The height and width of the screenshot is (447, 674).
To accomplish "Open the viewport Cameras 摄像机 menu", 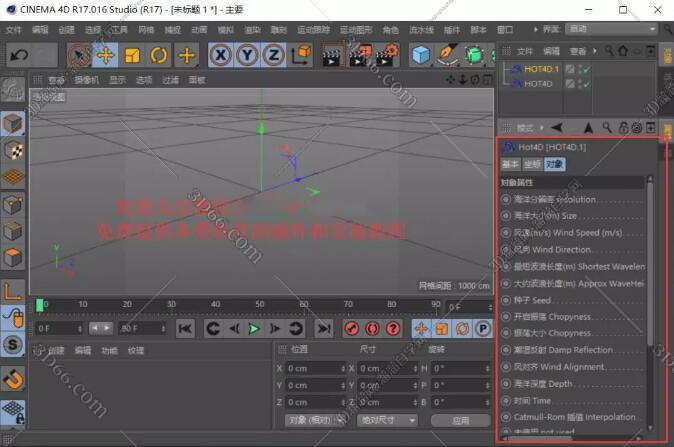I will [x=86, y=80].
